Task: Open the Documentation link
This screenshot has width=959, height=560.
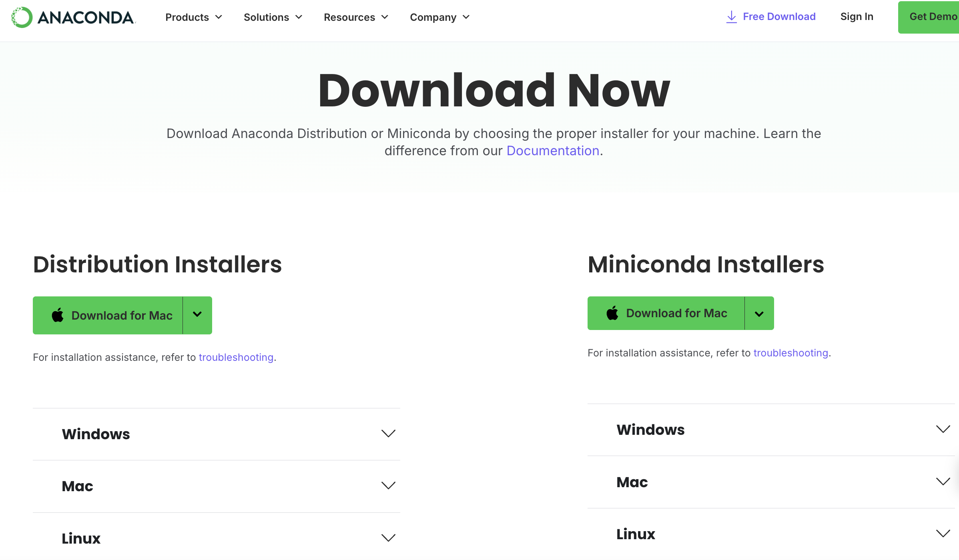Action: 553,151
